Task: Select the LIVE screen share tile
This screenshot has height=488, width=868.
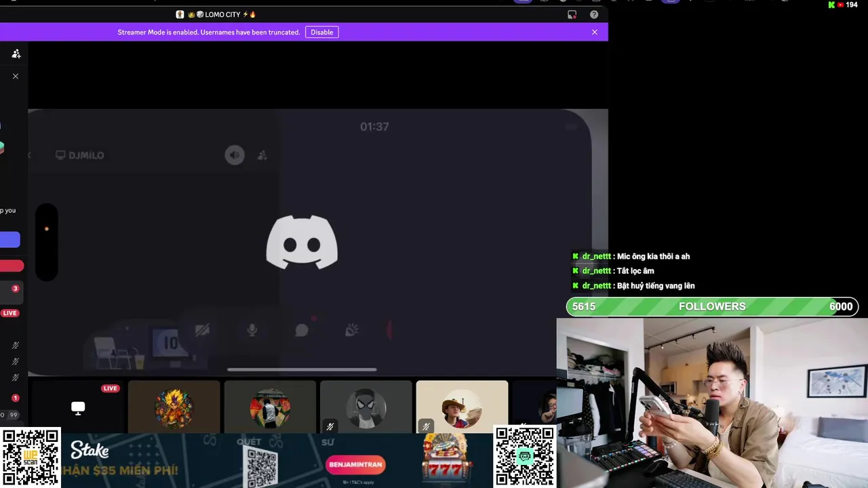Action: (x=77, y=407)
